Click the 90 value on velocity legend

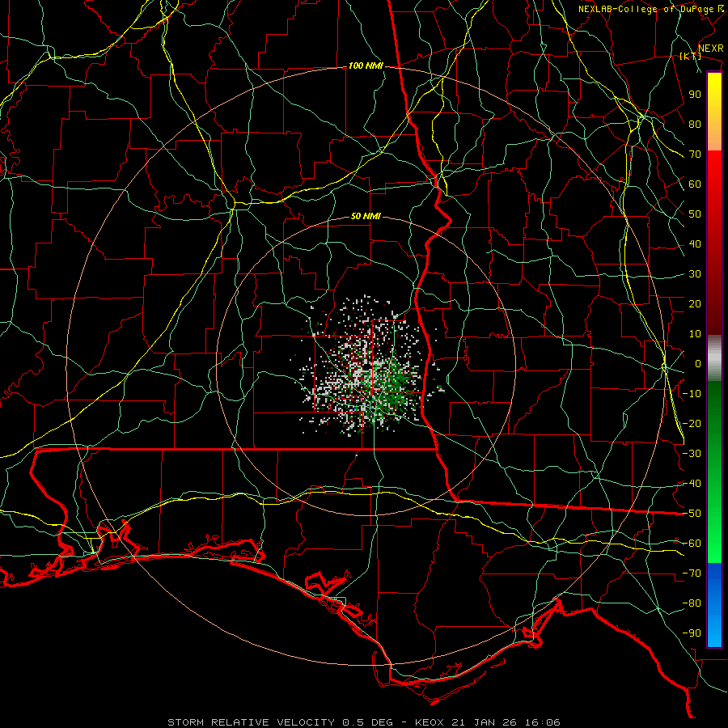695,95
